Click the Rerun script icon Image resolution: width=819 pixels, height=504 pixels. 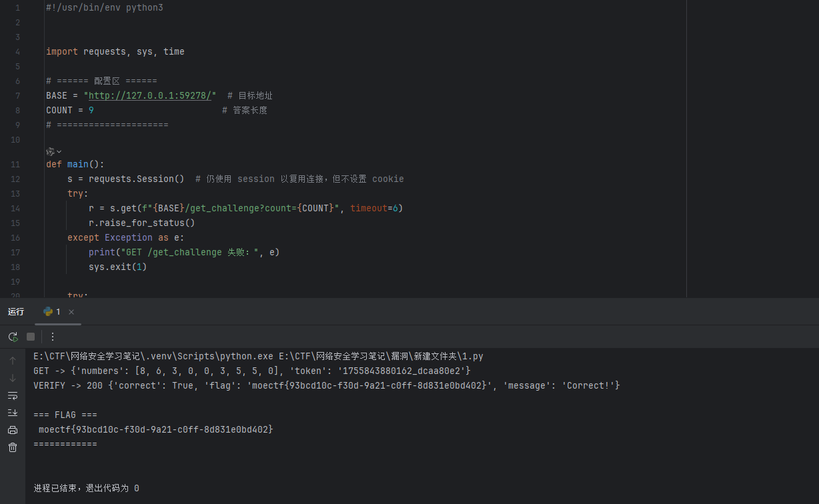13,337
